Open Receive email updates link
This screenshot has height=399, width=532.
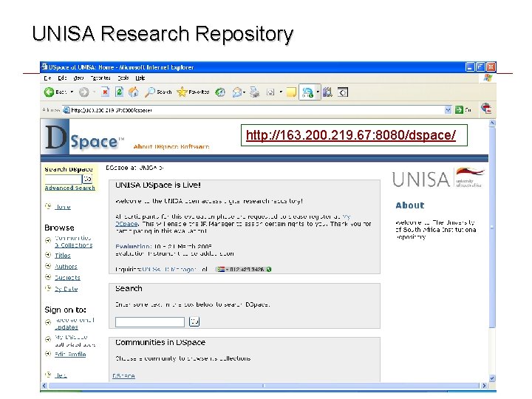75,324
